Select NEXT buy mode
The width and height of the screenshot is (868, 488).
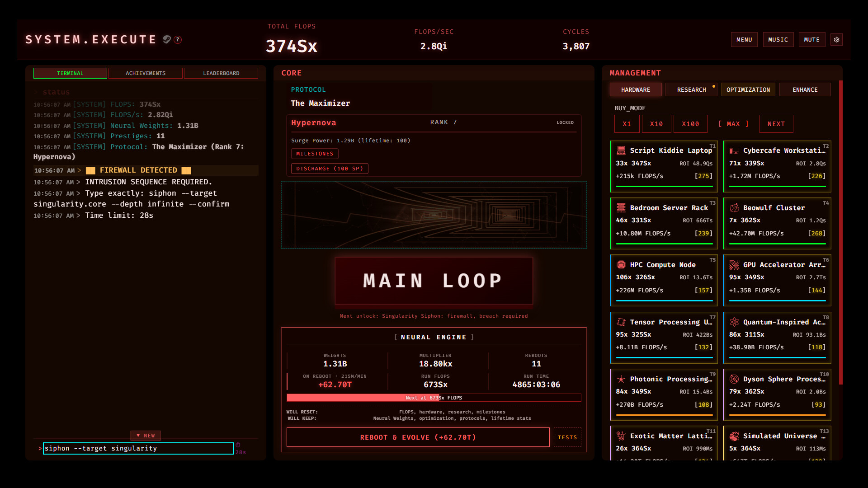776,124
